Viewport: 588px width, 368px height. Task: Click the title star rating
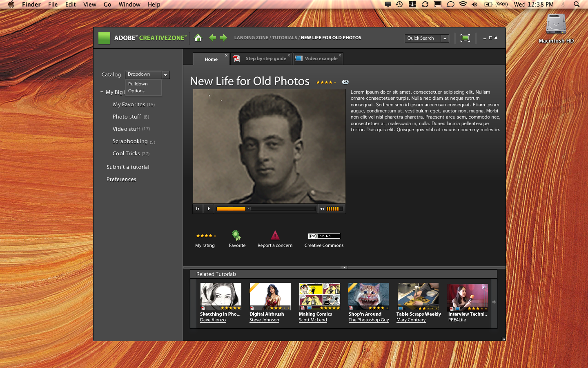click(326, 82)
